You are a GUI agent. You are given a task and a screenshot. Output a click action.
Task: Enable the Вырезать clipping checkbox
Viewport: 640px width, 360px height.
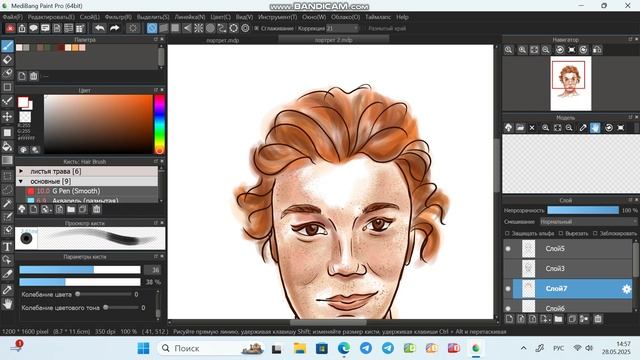[561, 233]
